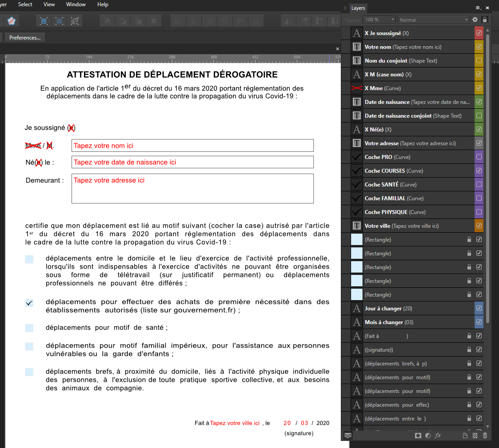The height and width of the screenshot is (448, 499).
Task: Click the first snapping grid icon in toolbar
Action: pyautogui.click(x=44, y=21)
